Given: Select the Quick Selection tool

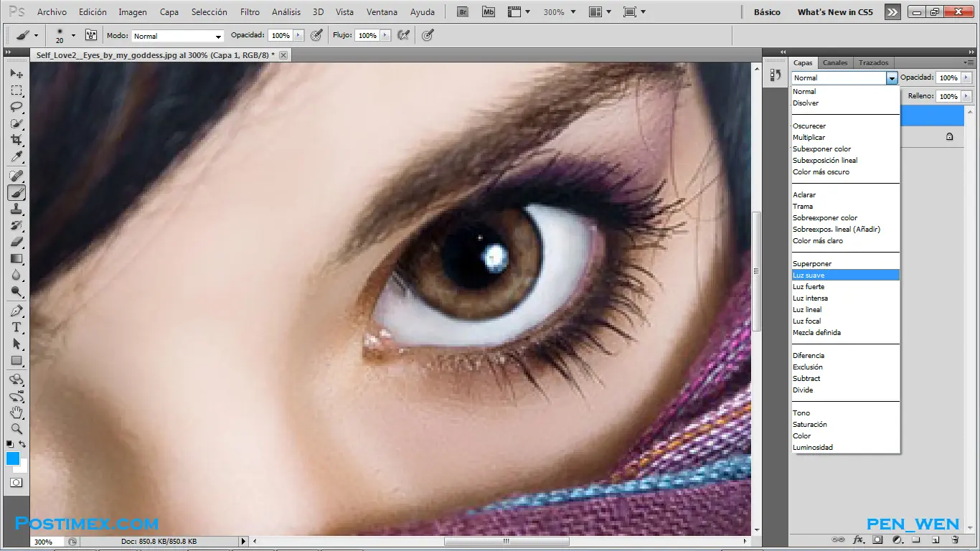Looking at the screenshot, I should pos(17,123).
